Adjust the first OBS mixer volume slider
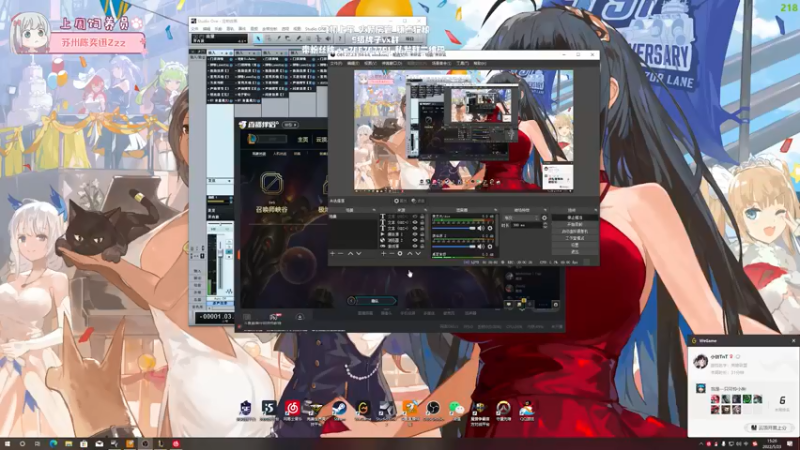800x450 pixels. [x=454, y=228]
